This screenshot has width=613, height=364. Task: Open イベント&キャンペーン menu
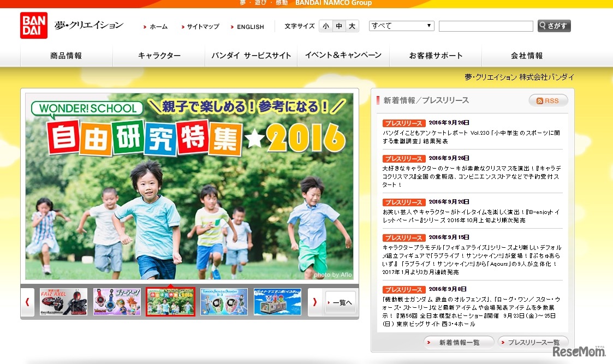pyautogui.click(x=343, y=56)
